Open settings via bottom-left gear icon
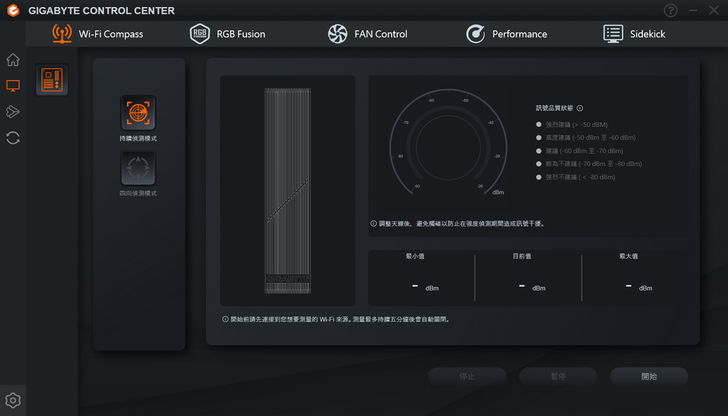 13,401
